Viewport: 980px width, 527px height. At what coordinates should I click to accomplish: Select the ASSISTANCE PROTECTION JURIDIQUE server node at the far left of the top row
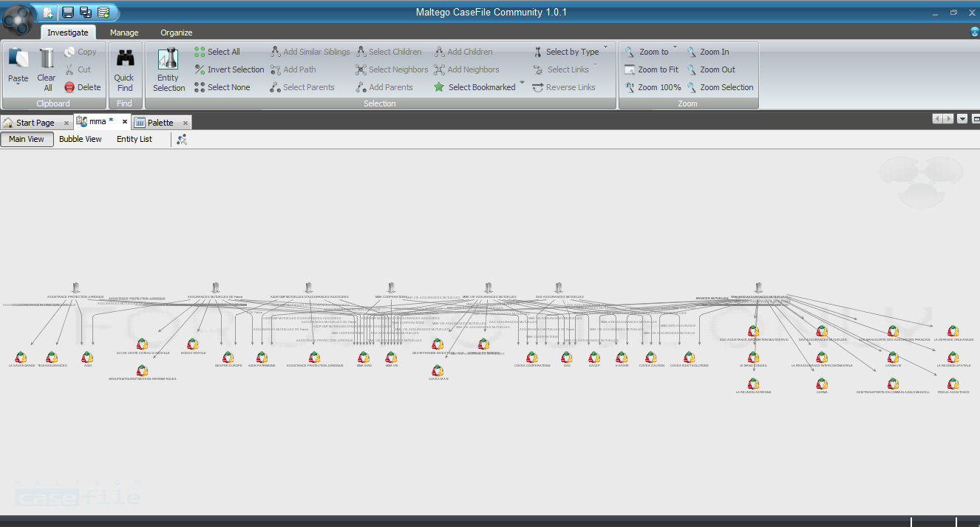75,288
